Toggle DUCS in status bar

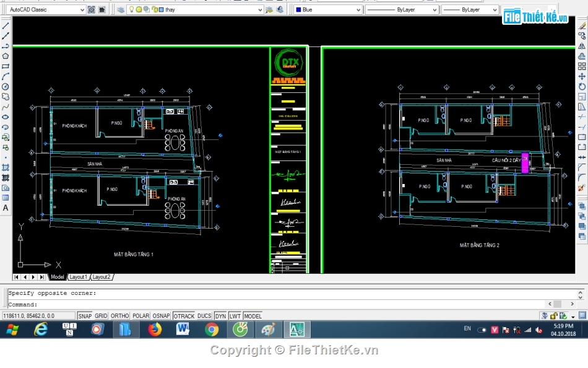[x=204, y=316]
